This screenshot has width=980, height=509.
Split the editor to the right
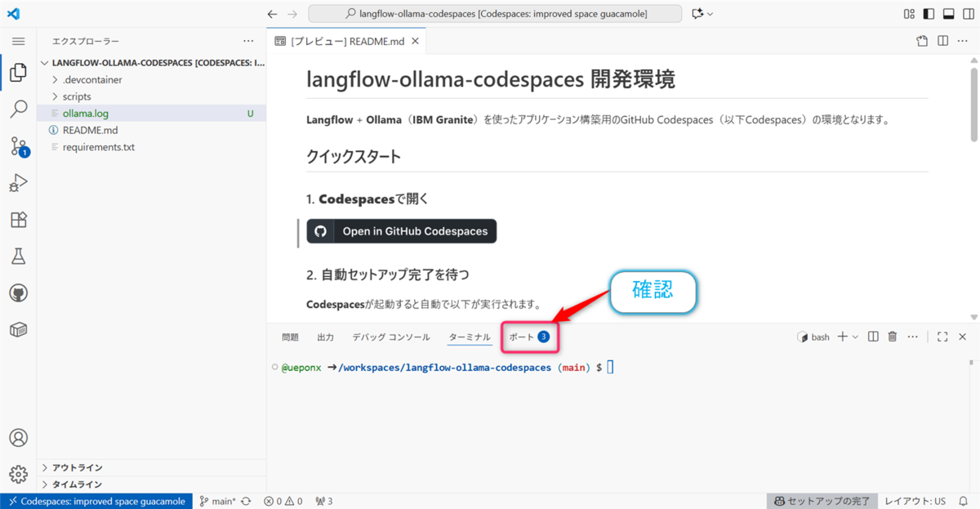click(x=942, y=41)
